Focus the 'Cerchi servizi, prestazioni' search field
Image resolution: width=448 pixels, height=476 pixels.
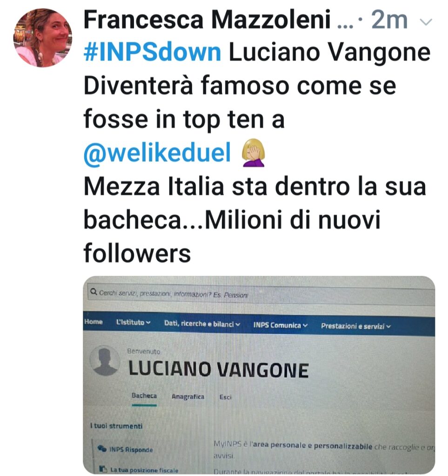[261, 294]
